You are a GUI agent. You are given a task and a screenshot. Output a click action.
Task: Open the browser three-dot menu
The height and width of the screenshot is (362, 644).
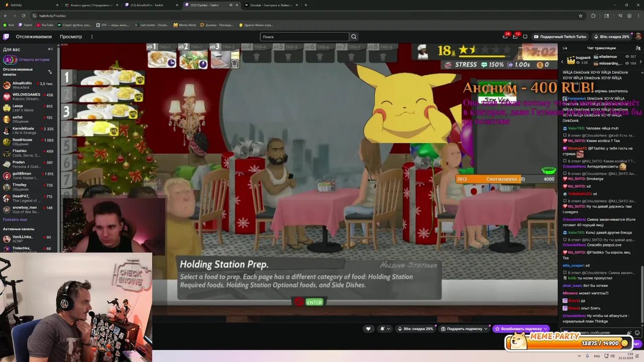[638, 16]
